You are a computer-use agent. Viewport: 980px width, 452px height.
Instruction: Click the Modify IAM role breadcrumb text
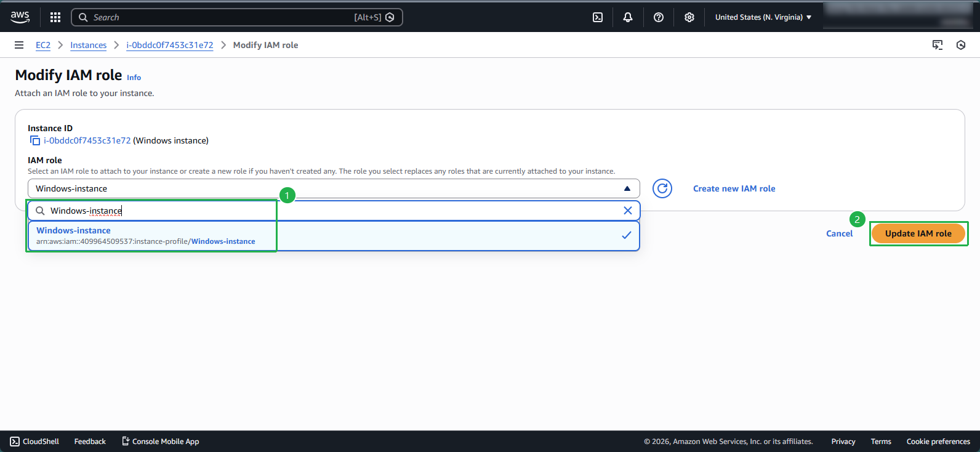pyautogui.click(x=265, y=45)
